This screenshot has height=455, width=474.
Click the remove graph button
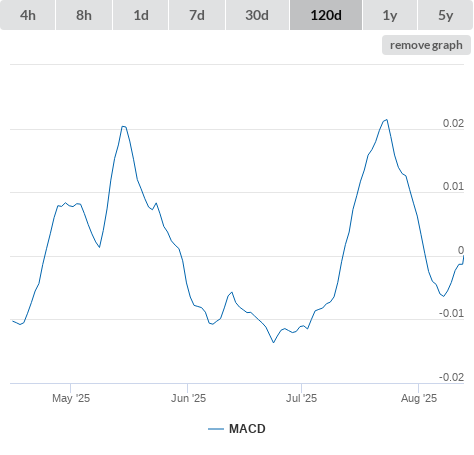(x=426, y=45)
